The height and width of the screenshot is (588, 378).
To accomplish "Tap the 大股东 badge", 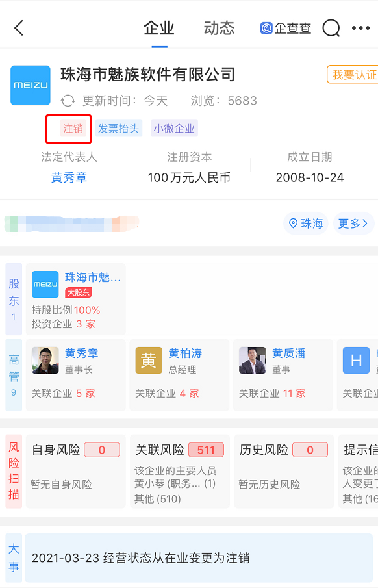I will [x=79, y=292].
